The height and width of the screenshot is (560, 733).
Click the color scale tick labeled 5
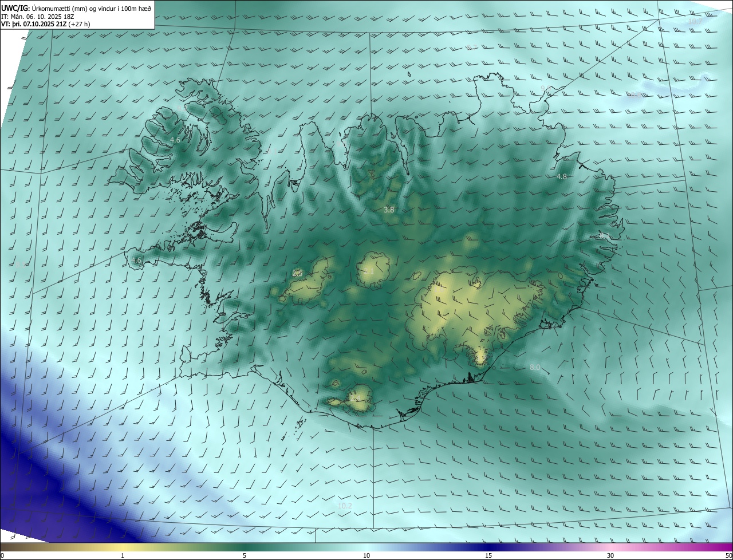(245, 555)
